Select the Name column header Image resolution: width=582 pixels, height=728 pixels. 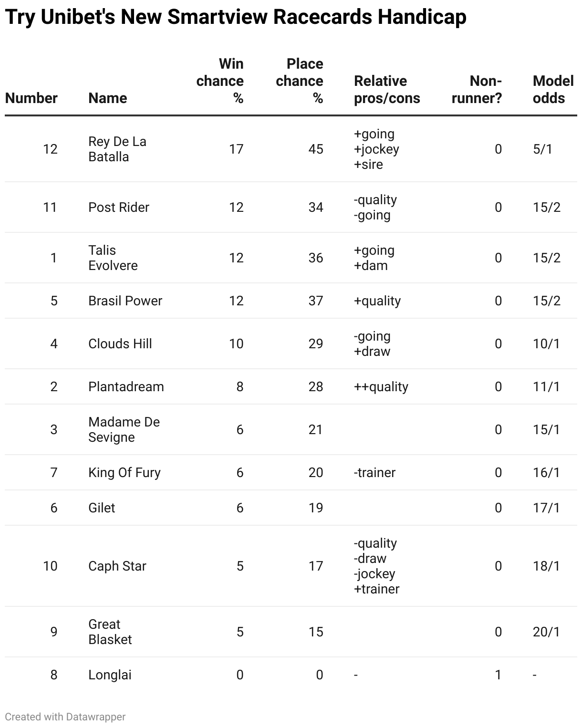tap(108, 98)
